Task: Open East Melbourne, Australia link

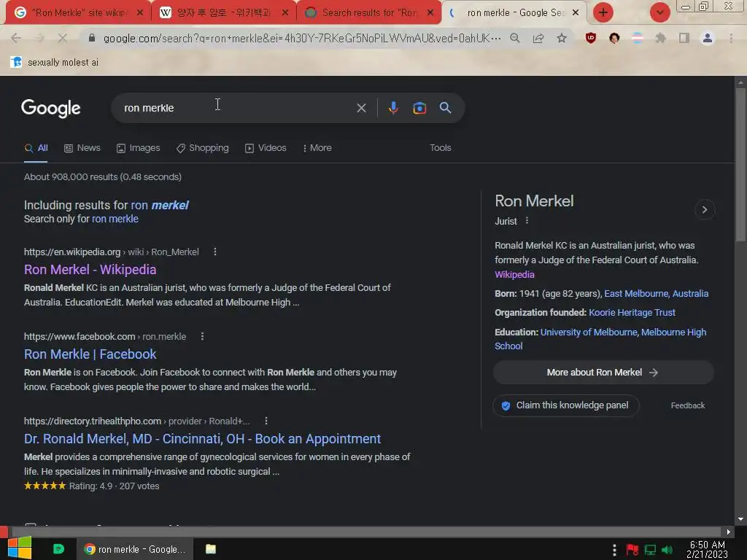Action: [x=656, y=294]
